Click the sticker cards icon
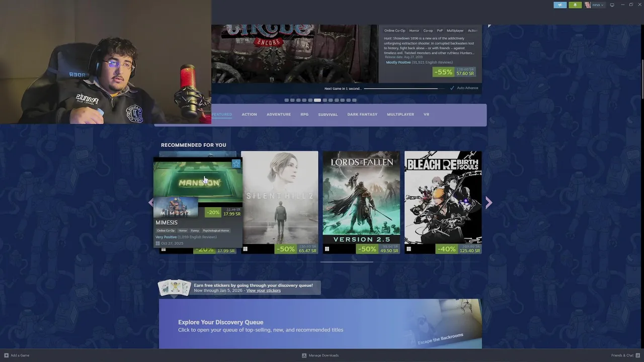Screen dimensions: 644x362 click(x=175, y=288)
